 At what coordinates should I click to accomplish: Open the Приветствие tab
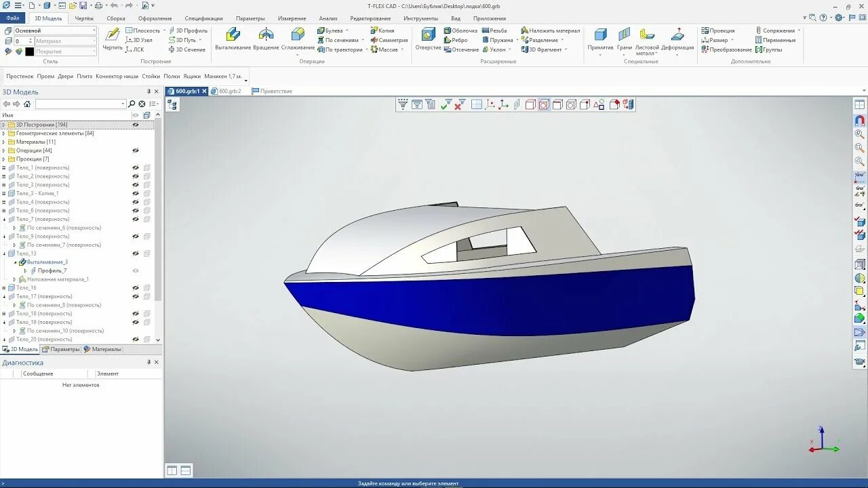(272, 91)
